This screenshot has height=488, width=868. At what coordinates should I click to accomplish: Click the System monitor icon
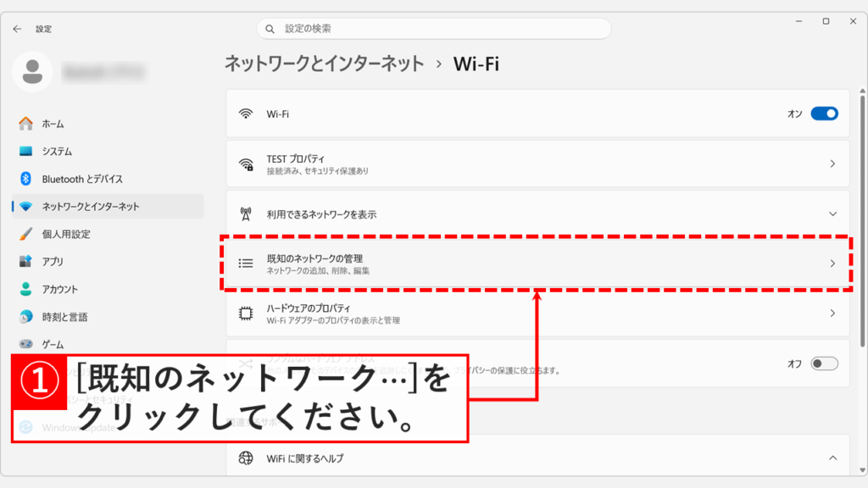(25, 151)
